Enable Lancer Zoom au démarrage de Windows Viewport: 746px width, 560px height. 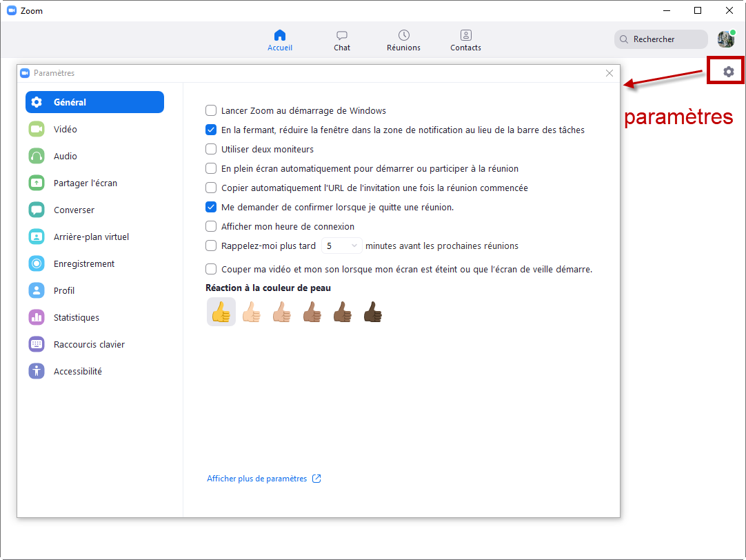[211, 110]
